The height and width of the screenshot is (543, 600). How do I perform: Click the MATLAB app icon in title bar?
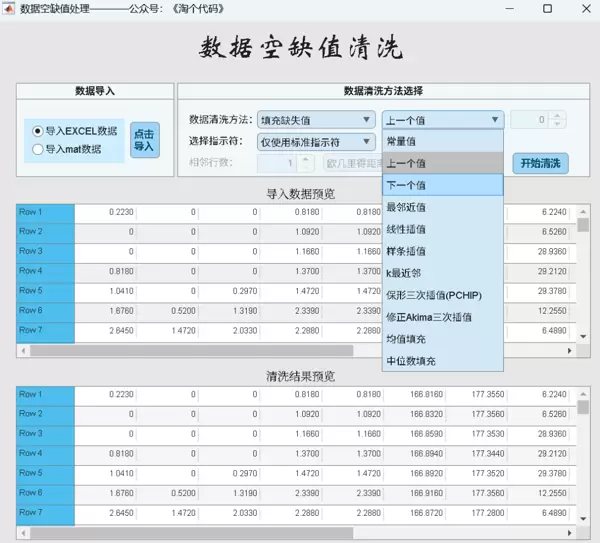pyautogui.click(x=10, y=9)
